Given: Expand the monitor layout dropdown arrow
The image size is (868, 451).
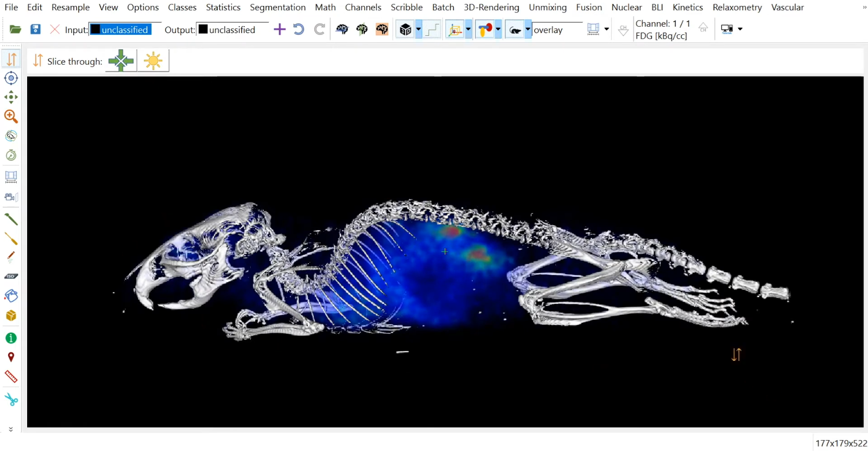Looking at the screenshot, I should [x=740, y=29].
